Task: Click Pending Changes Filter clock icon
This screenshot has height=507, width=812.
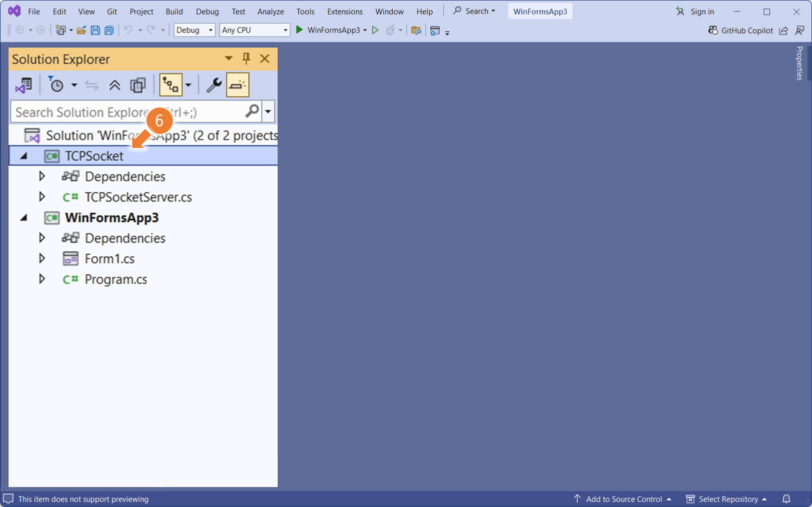Action: [x=56, y=85]
